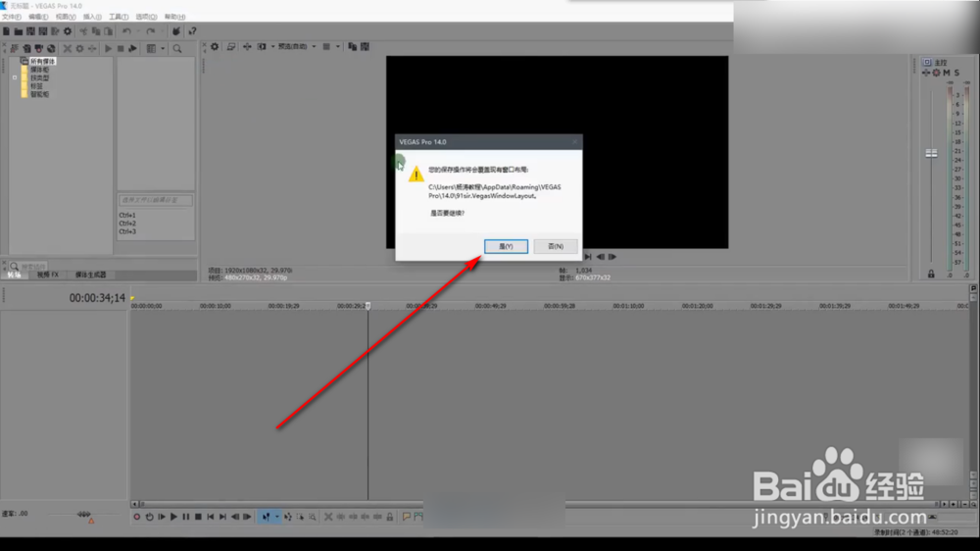Click the media properties gear icon
980x551 pixels.
pos(80,48)
